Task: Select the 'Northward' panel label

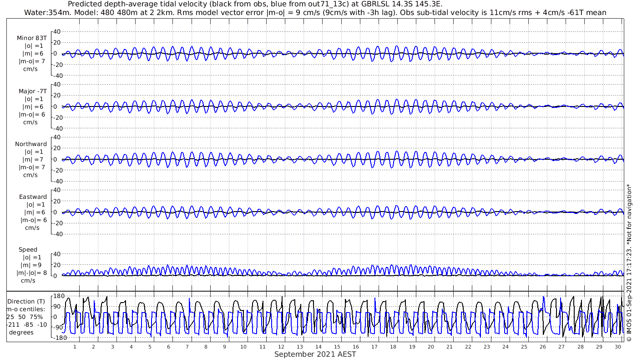Action: [31, 144]
